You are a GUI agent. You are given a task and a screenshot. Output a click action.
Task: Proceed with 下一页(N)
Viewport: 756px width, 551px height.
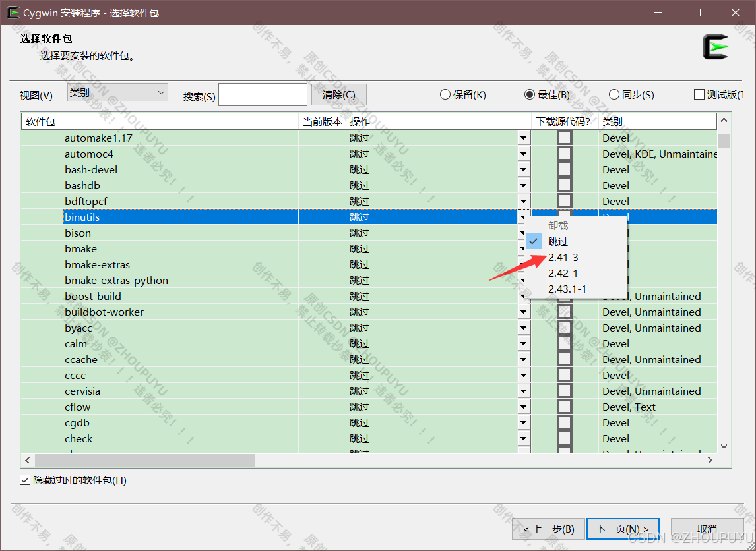(623, 529)
